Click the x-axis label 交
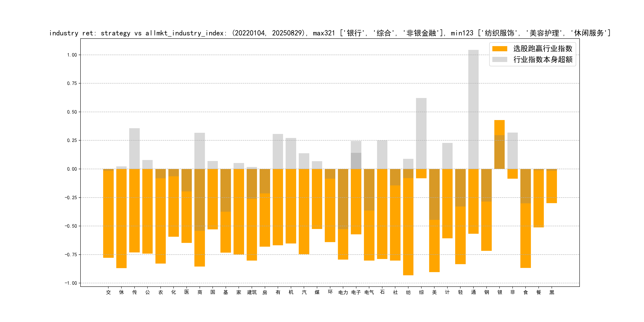 (x=108, y=292)
